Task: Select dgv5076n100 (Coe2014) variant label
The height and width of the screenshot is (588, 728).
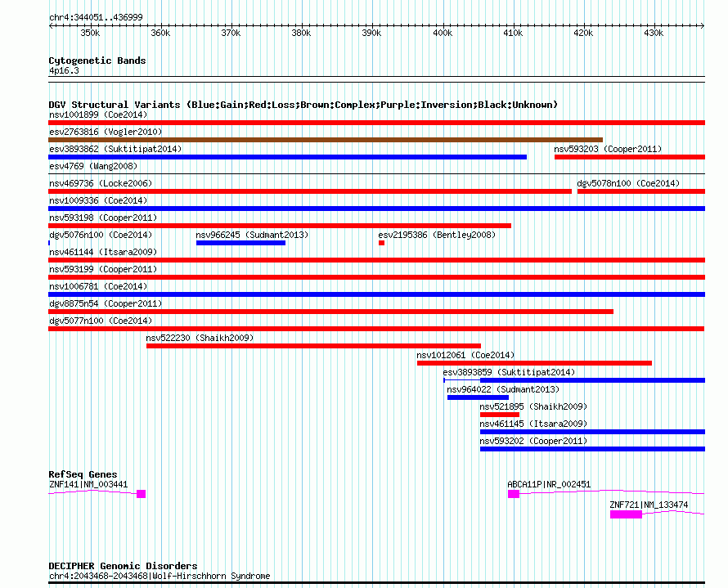Action: click(x=101, y=235)
